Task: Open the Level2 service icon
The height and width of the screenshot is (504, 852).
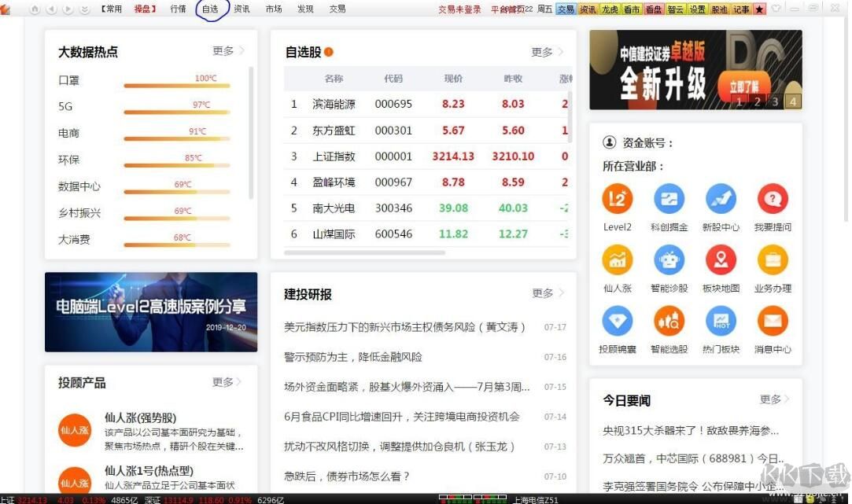Action: tap(617, 199)
